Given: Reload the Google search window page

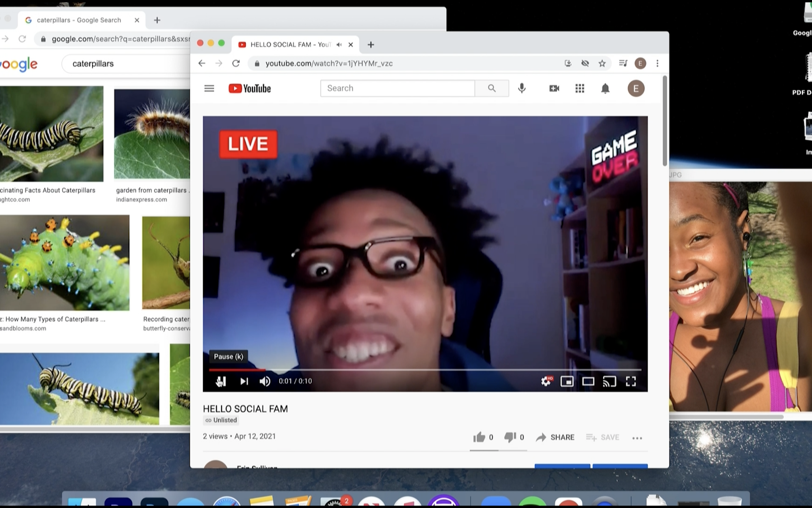Looking at the screenshot, I should pos(22,39).
